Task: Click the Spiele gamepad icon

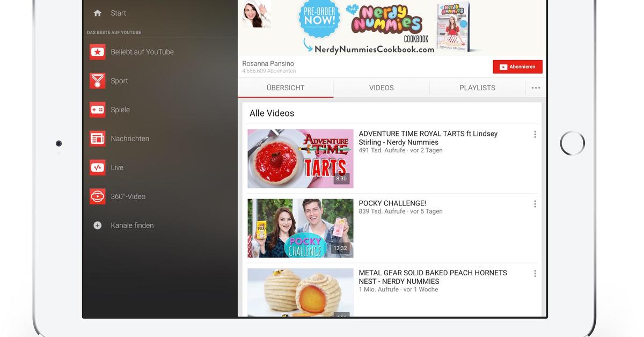Action: (98, 110)
